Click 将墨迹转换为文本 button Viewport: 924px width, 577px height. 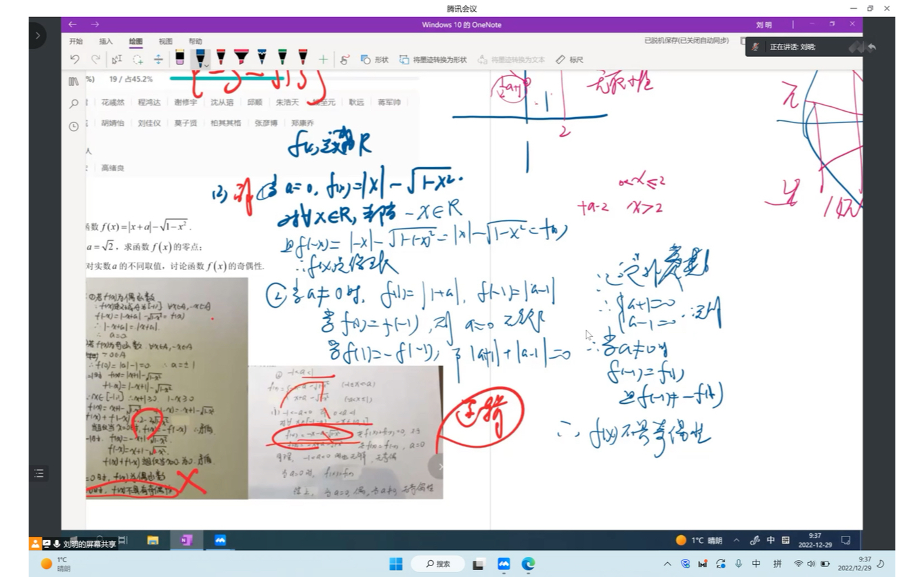(x=511, y=60)
